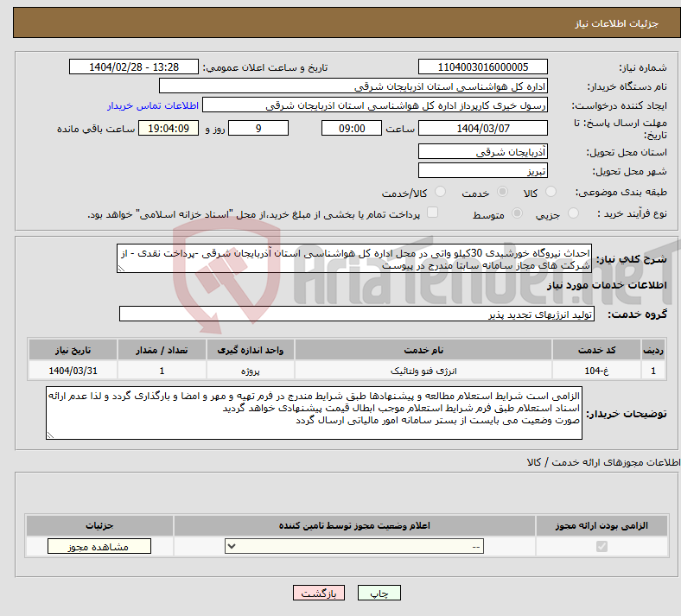
Task: Toggle the الزامی بودن ارائه مجوز checkbox
Action: coord(601,546)
